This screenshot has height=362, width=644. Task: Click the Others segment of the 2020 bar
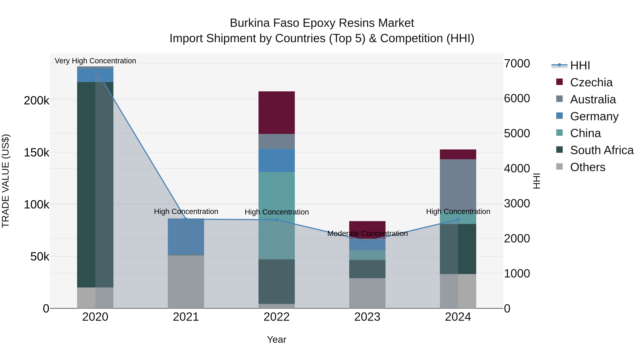point(95,298)
